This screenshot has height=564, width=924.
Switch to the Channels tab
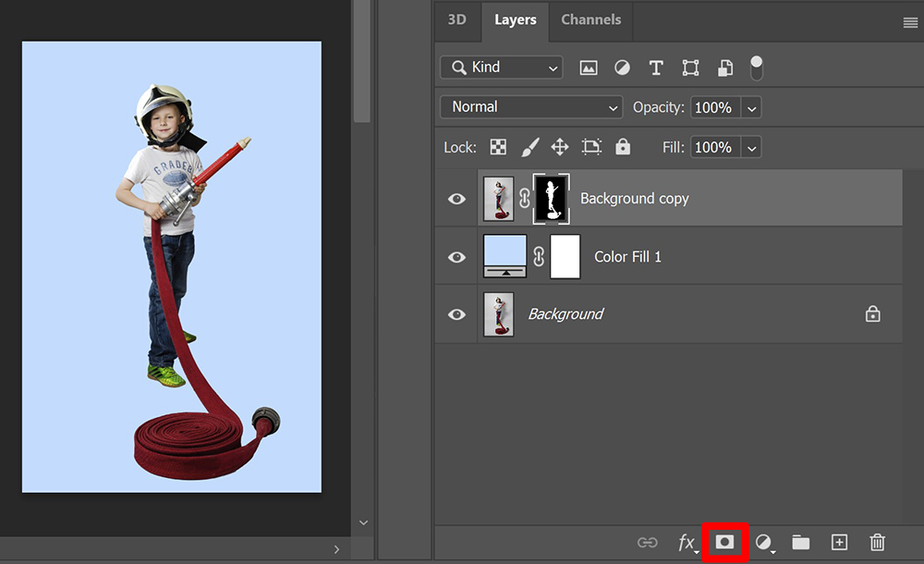coord(590,19)
